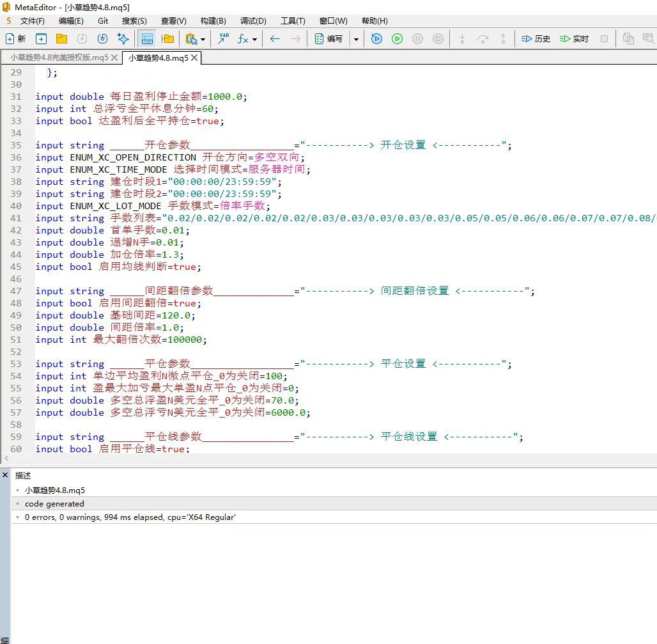Click the greyed-out save icon
657x644 pixels.
tap(82, 39)
